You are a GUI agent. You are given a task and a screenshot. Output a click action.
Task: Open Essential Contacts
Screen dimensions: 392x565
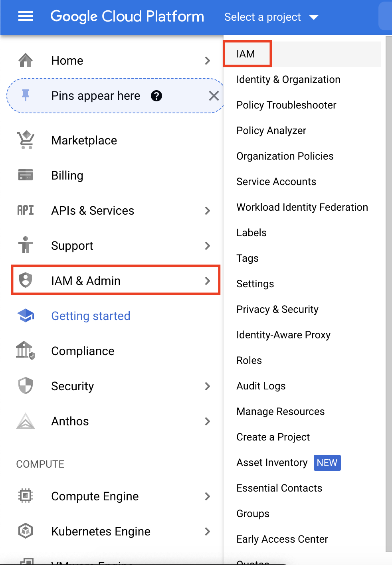pos(279,488)
